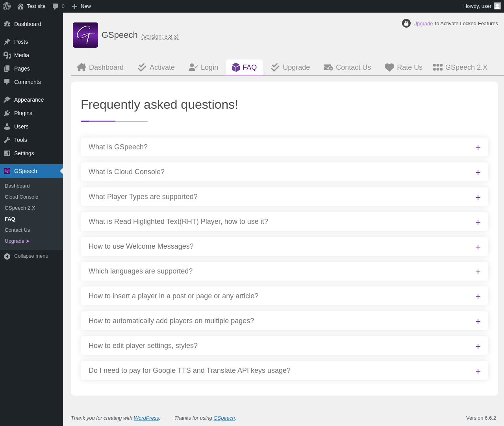The image size is (504, 426).
Task: Expand automatically add players question plus
Action: click(478, 322)
